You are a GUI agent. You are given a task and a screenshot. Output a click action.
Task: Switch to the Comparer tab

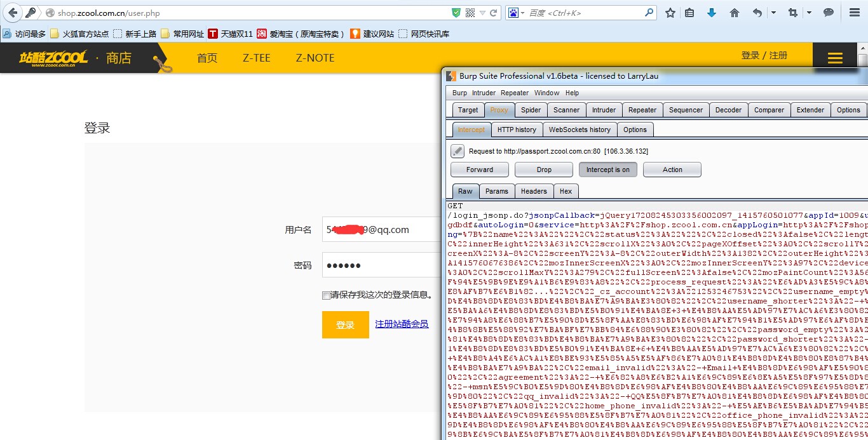(770, 110)
